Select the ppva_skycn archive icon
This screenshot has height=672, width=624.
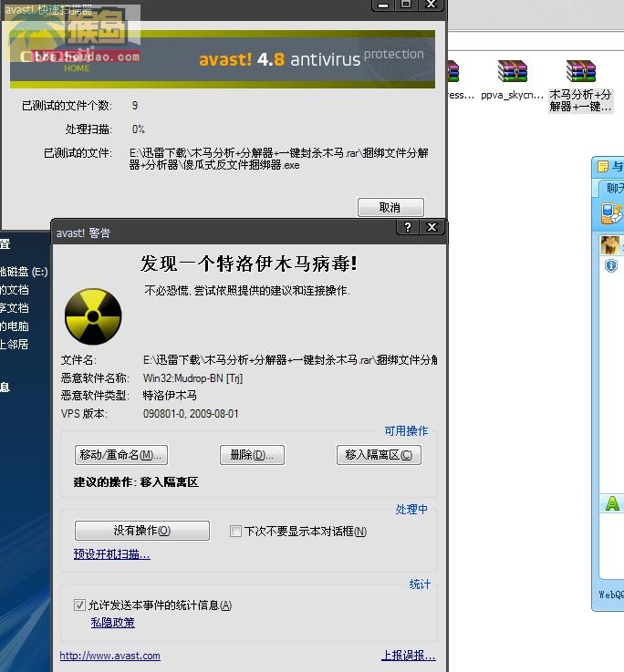pyautogui.click(x=512, y=71)
